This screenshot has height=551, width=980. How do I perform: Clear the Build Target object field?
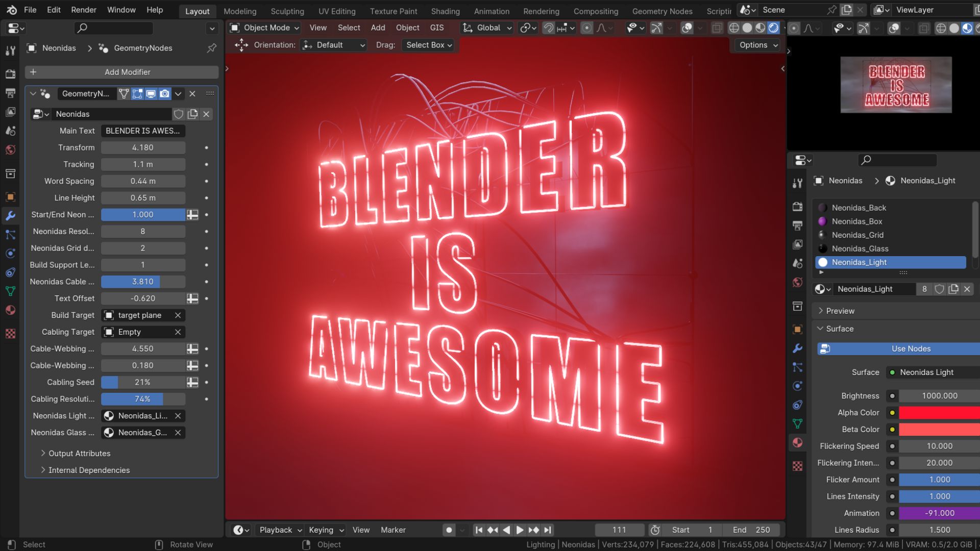point(178,315)
